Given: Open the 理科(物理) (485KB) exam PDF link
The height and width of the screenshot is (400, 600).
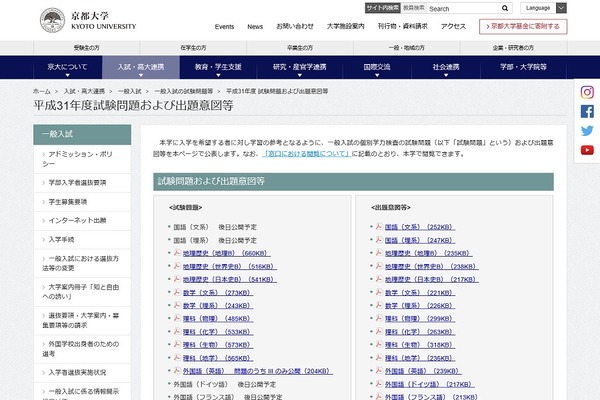Looking at the screenshot, I should coord(213,318).
